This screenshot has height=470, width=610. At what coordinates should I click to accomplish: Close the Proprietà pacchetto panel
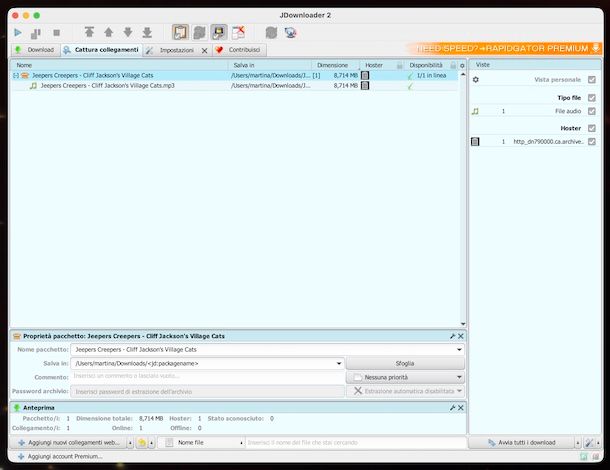click(461, 336)
